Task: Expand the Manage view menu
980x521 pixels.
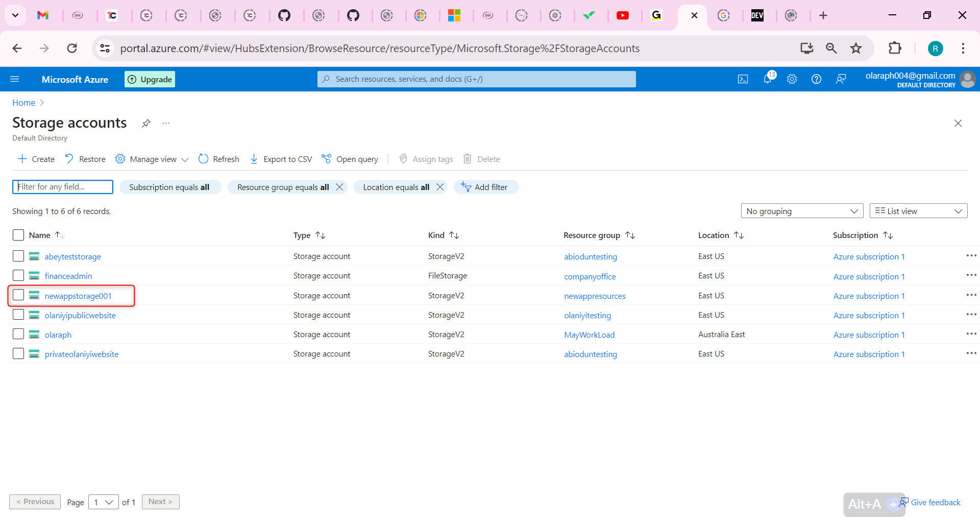Action: point(152,159)
